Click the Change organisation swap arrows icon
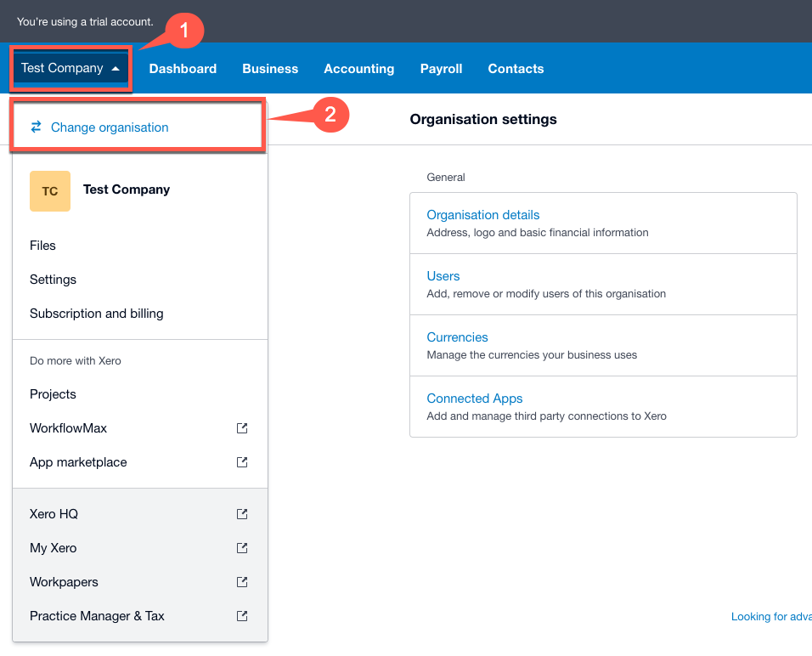 click(36, 127)
